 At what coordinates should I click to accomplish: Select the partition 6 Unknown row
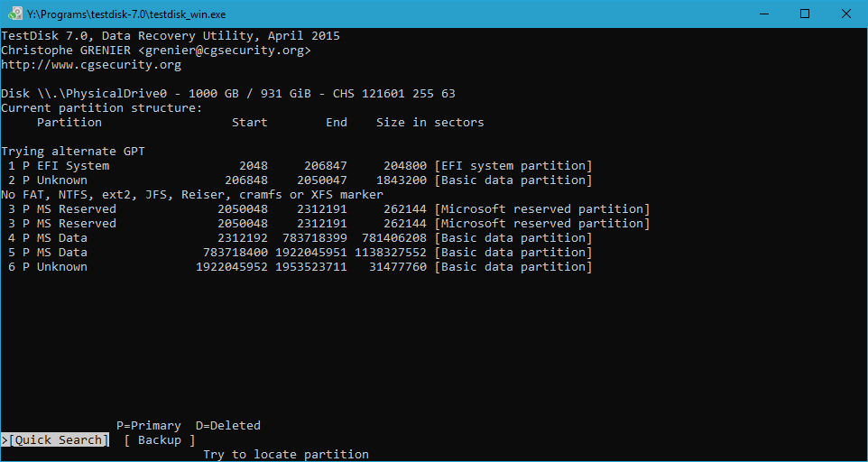click(298, 267)
